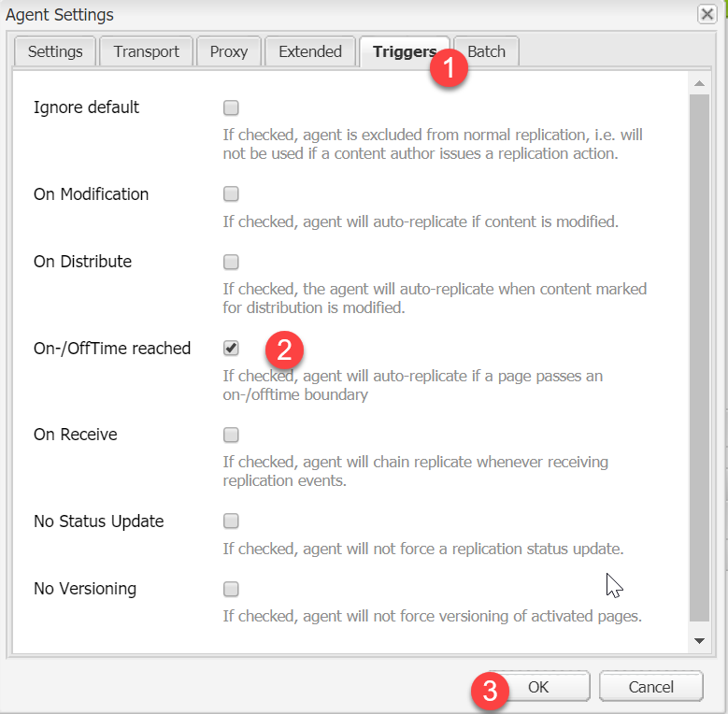Enable the On Distribute checkbox
Viewport: 728px width, 714px height.
coord(231,262)
